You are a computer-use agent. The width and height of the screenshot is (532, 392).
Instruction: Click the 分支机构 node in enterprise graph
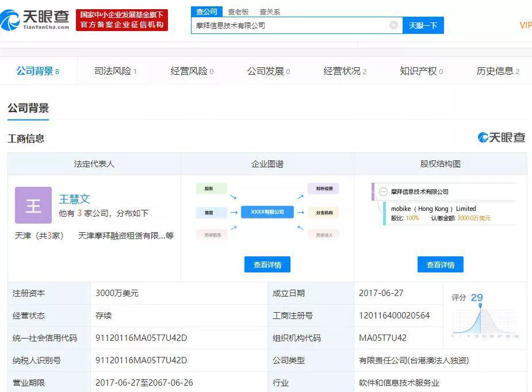coord(323,213)
